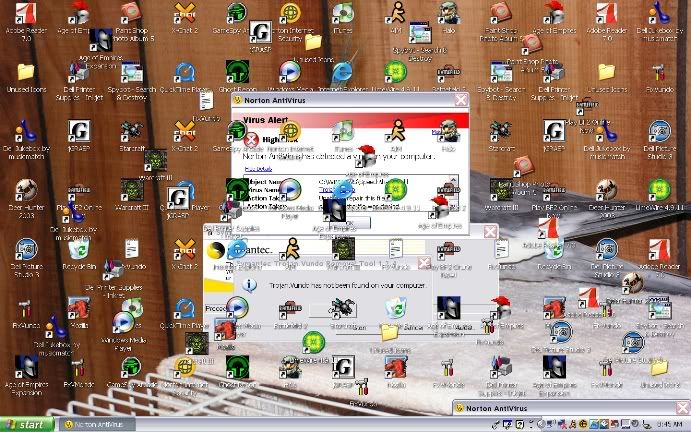Launch the top-left QuickTime Player shortcut
The height and width of the screenshot is (432, 691).
[184, 73]
